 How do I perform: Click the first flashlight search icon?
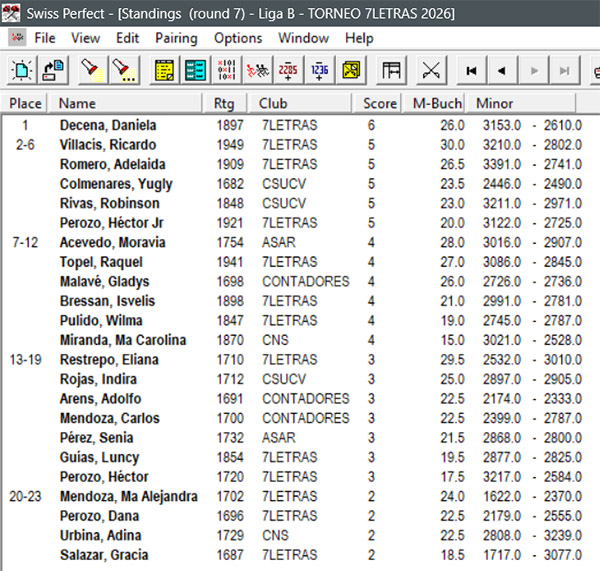pyautogui.click(x=92, y=70)
